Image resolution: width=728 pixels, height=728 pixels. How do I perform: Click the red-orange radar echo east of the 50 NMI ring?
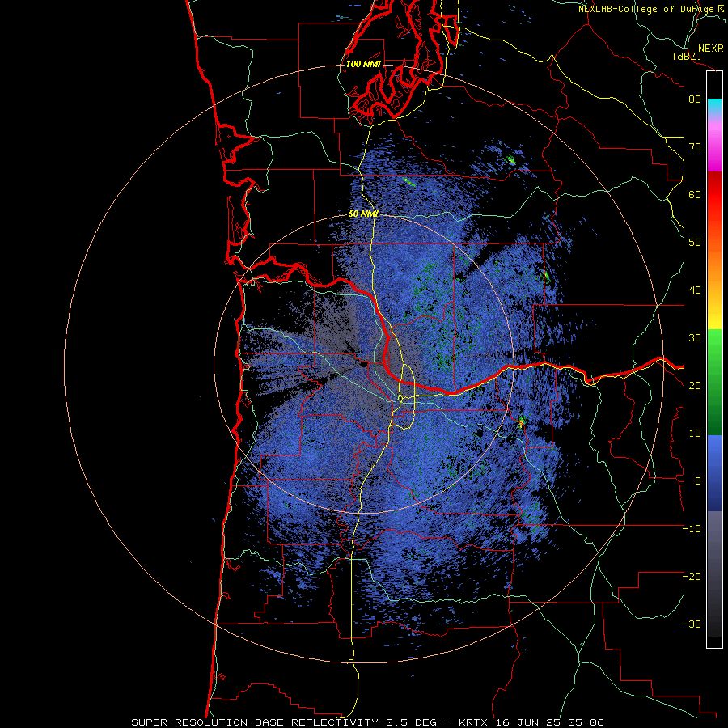click(522, 422)
